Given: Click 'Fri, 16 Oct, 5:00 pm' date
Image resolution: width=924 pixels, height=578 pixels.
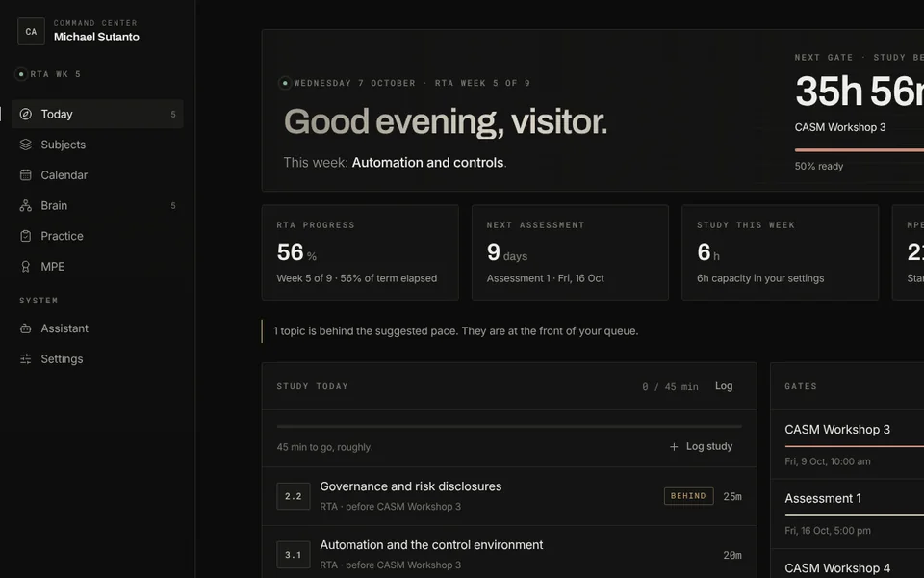Looking at the screenshot, I should pos(828,530).
